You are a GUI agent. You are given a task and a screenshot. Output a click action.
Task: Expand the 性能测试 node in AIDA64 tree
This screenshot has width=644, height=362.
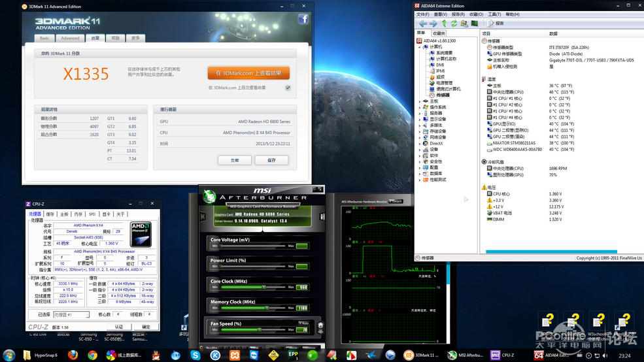pyautogui.click(x=420, y=180)
